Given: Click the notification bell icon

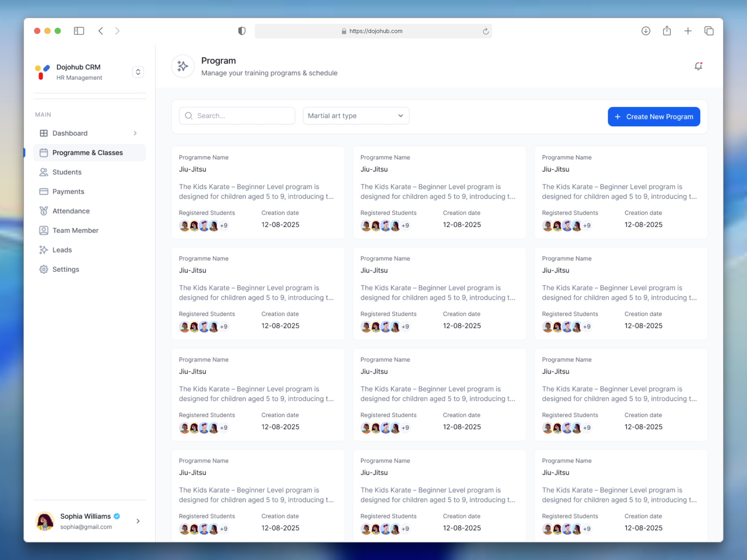Looking at the screenshot, I should 698,66.
